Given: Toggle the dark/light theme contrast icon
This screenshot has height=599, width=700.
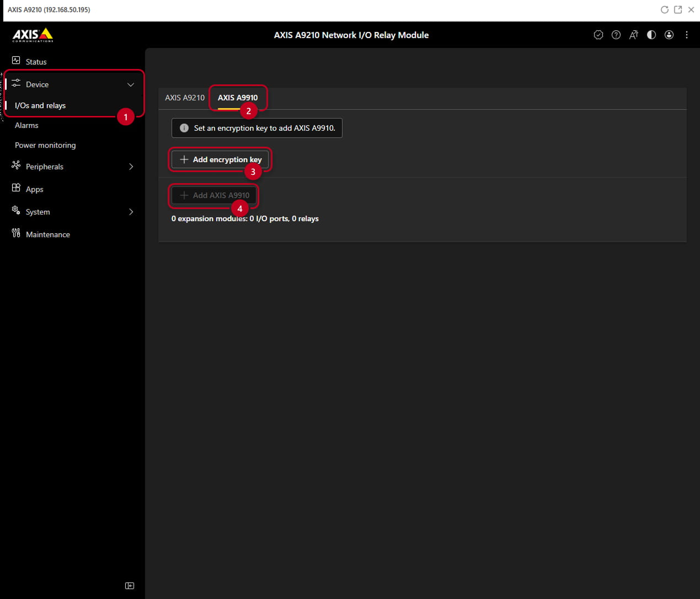Looking at the screenshot, I should pyautogui.click(x=651, y=35).
